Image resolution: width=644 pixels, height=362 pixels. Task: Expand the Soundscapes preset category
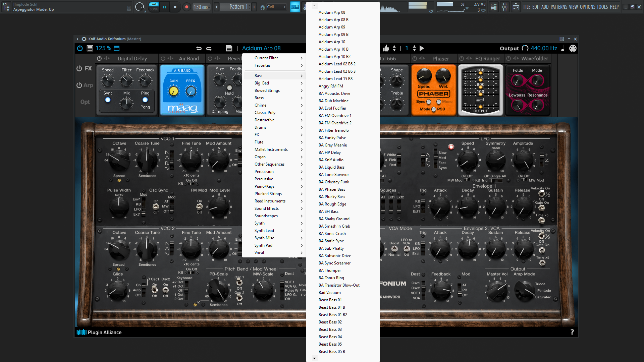(274, 216)
